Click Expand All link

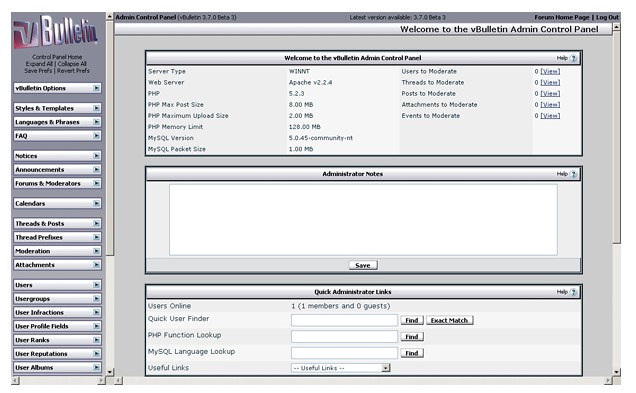pyautogui.click(x=39, y=64)
